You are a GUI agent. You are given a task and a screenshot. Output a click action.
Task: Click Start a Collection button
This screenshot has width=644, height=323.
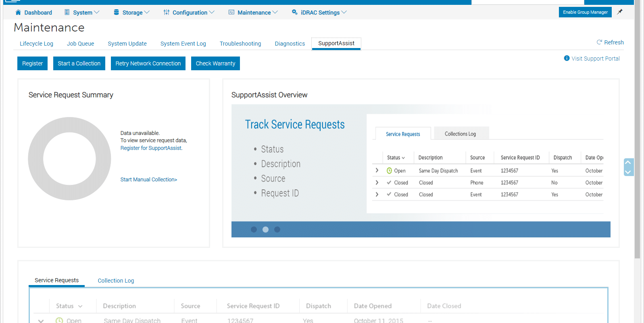(x=79, y=63)
